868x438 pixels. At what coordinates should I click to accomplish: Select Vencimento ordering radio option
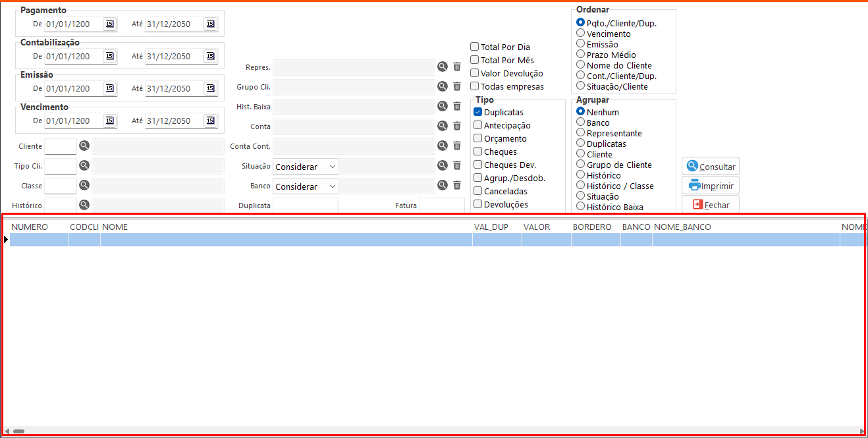tap(581, 33)
